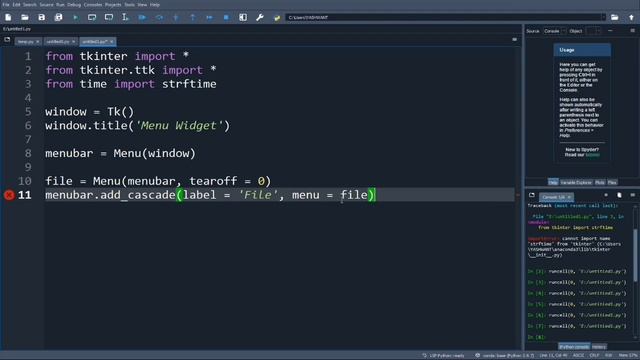Click the Run current cell icon
This screenshot has width=640, height=360.
point(92,18)
